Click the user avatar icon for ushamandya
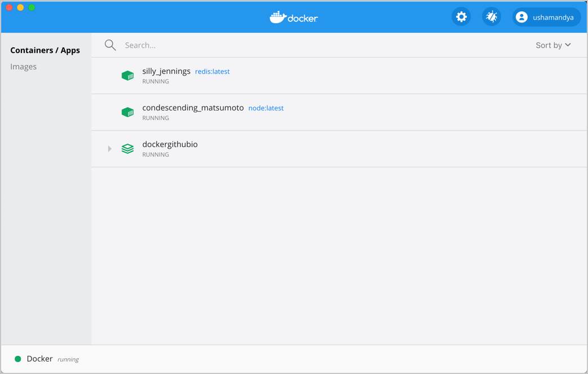The image size is (588, 374). point(522,17)
